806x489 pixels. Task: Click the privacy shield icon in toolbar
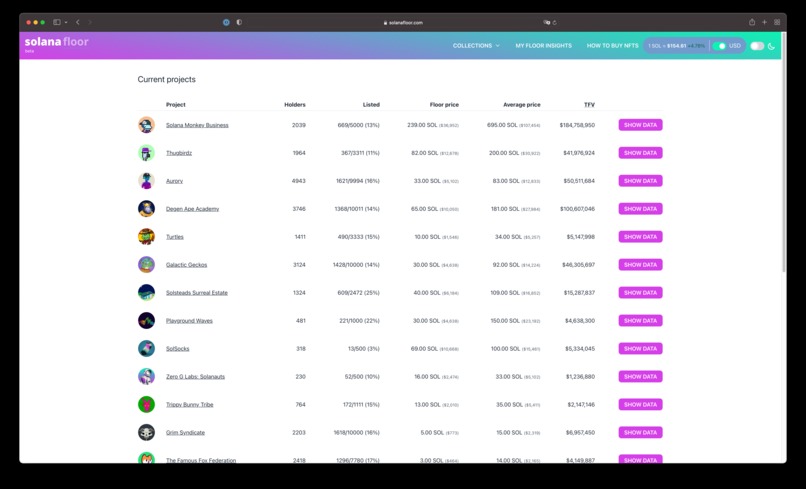(x=239, y=22)
